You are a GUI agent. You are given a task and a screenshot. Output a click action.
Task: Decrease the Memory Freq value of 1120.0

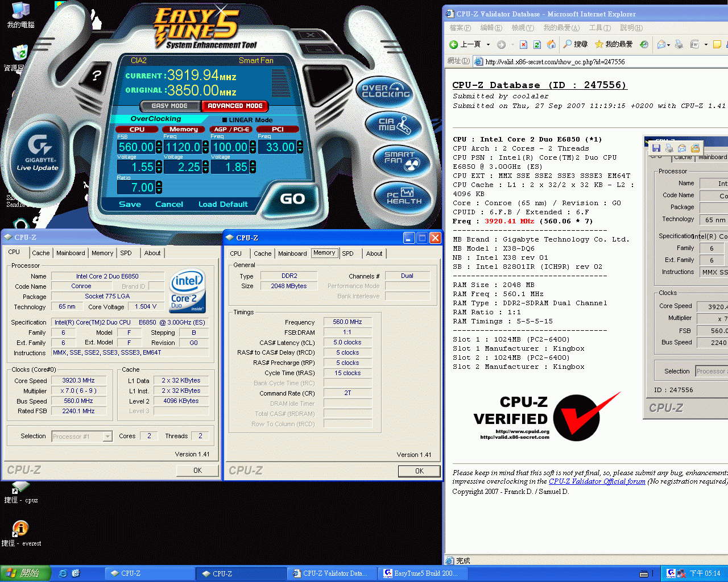(x=205, y=150)
